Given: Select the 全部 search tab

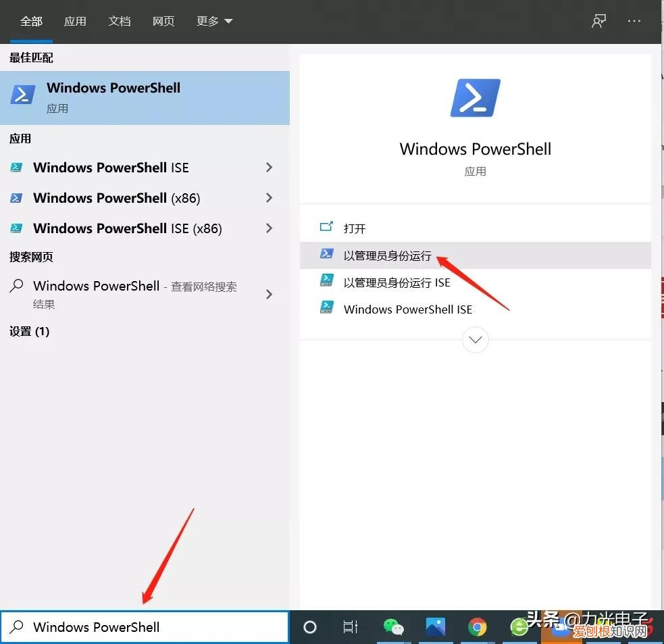Looking at the screenshot, I should 31,21.
